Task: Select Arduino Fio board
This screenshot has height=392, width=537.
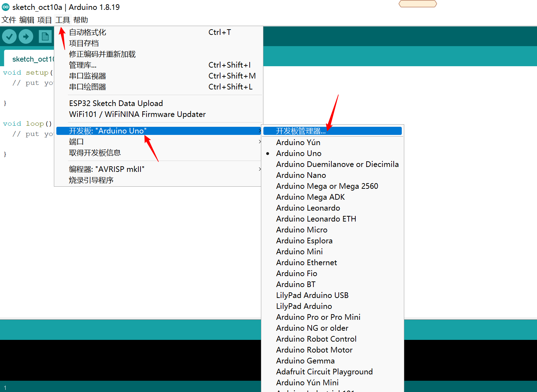Action: pyautogui.click(x=332, y=273)
